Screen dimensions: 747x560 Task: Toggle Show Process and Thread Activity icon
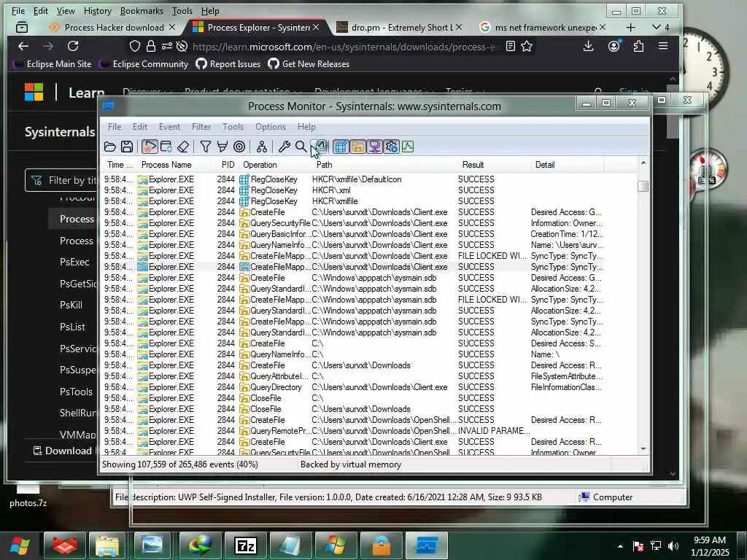(391, 147)
